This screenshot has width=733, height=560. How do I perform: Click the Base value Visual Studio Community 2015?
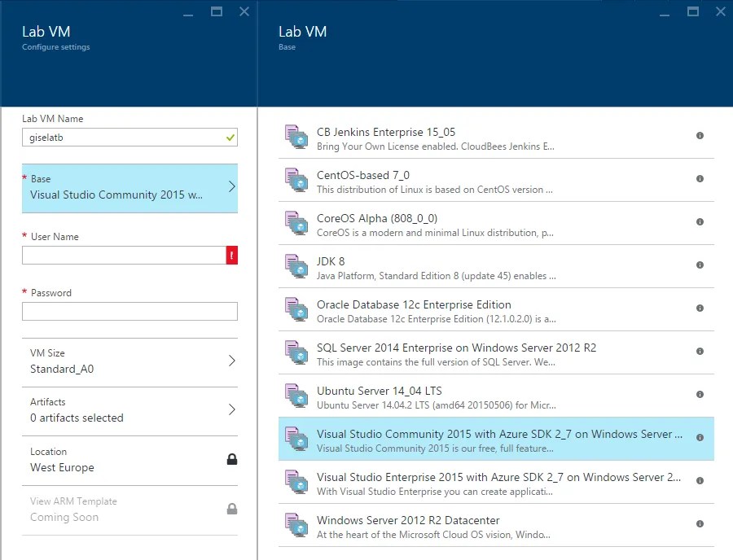pos(116,195)
